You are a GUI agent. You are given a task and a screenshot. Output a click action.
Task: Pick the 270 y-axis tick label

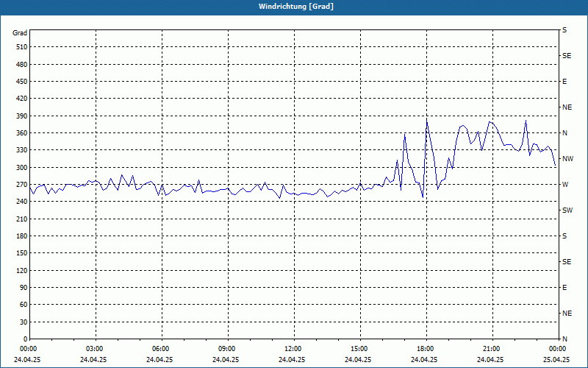point(22,185)
